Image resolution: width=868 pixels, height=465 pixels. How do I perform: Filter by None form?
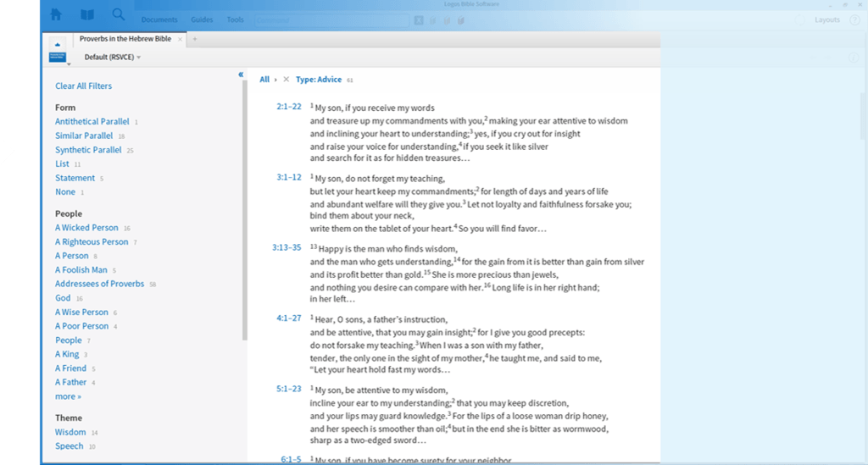pos(64,192)
